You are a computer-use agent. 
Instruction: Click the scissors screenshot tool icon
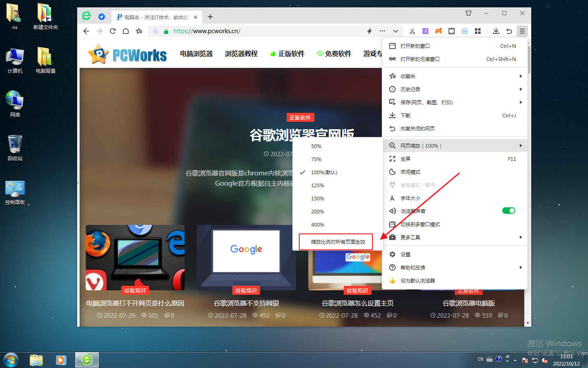(412, 31)
